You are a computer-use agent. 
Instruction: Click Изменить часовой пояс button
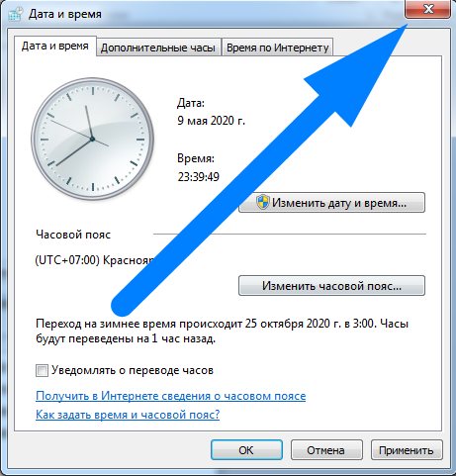(x=331, y=285)
